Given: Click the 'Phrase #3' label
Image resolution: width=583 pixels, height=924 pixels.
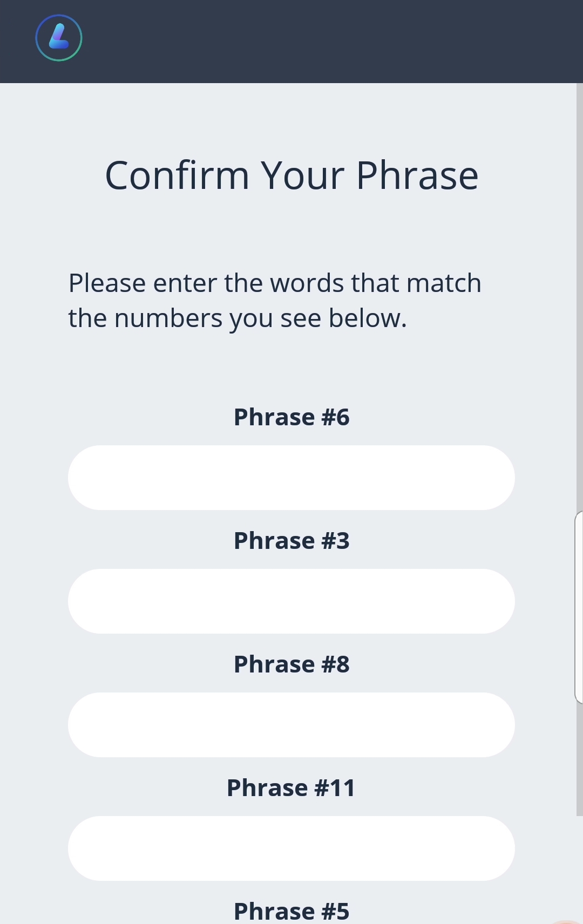Looking at the screenshot, I should (x=291, y=541).
